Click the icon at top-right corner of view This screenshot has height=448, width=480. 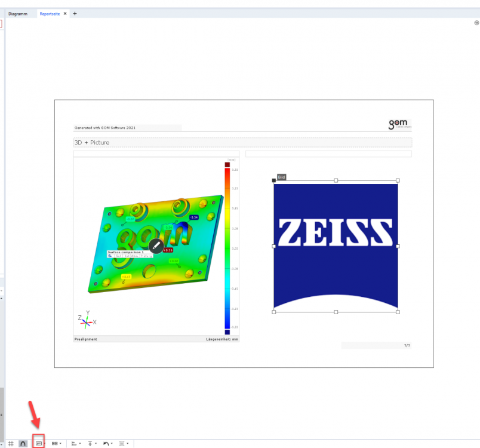(476, 23)
